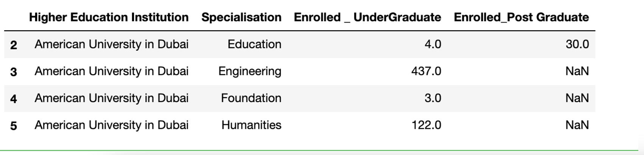Select row index 5
Viewport: 644px width, 155px height.
tap(14, 126)
